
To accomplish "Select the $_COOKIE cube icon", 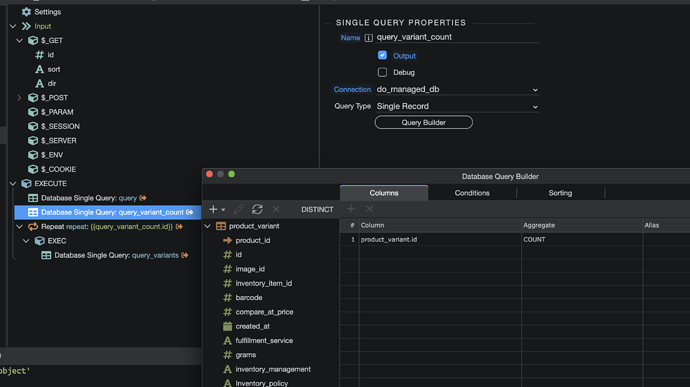I will click(33, 169).
